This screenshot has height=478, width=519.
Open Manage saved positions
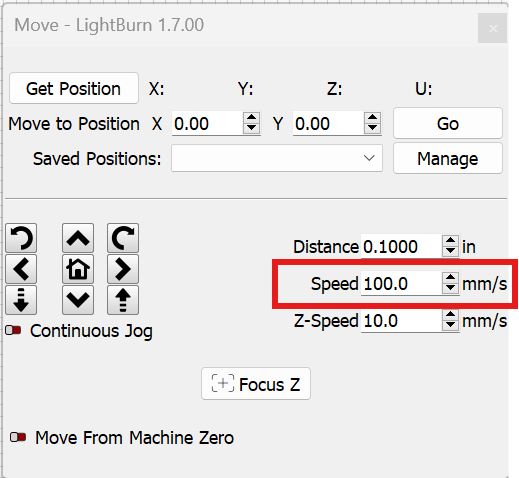(x=448, y=158)
